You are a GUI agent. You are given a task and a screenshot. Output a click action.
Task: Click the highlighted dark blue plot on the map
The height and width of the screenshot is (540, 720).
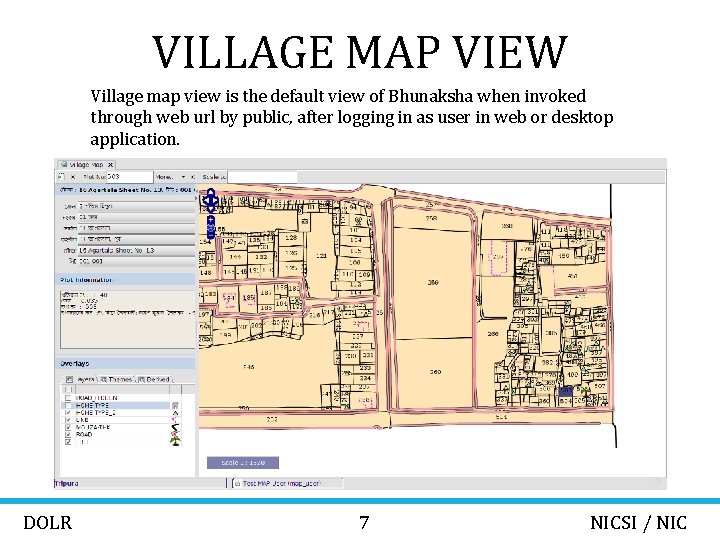click(566, 392)
